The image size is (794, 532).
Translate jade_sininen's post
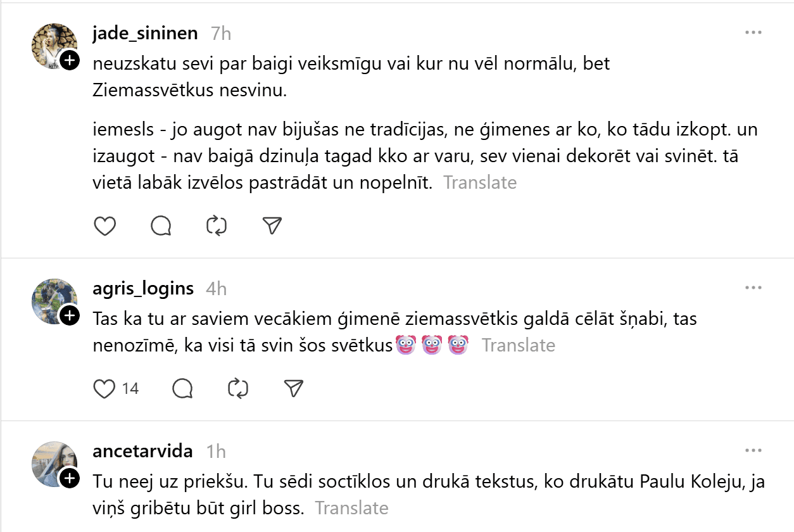(x=480, y=183)
